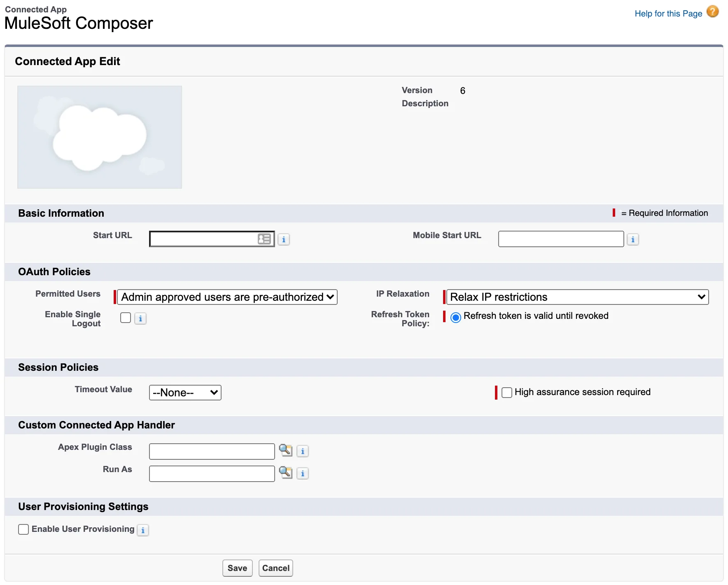The width and height of the screenshot is (728, 585).
Task: Open the Help for this Page question icon
Action: click(x=713, y=12)
